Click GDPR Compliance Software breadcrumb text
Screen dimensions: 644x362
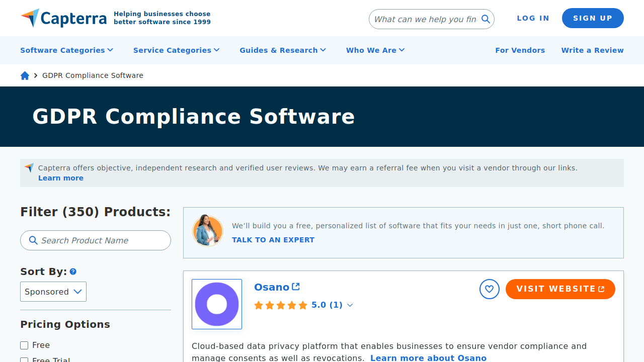pyautogui.click(x=93, y=75)
